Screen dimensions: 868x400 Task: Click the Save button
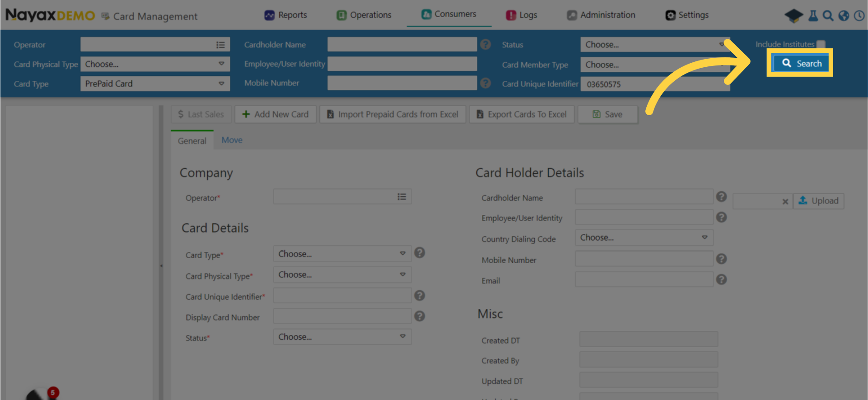click(607, 114)
